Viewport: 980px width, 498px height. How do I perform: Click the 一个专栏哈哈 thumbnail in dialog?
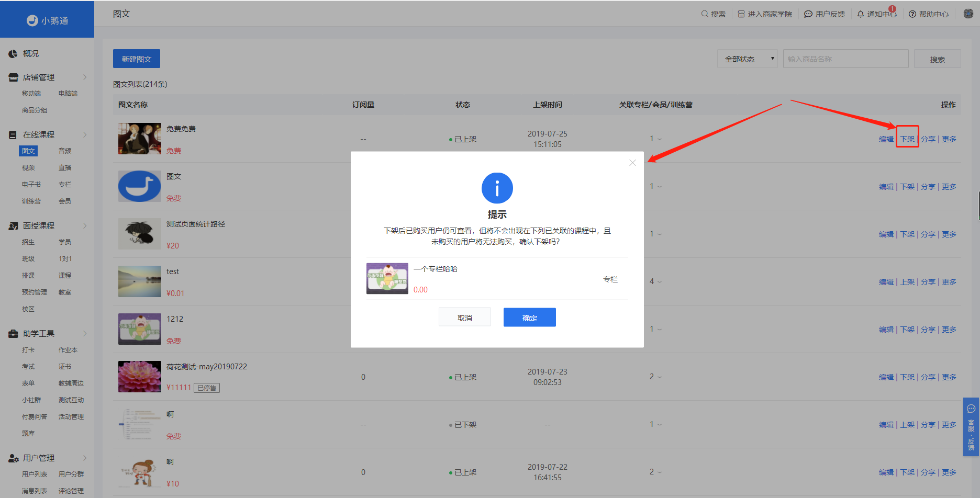coord(387,279)
